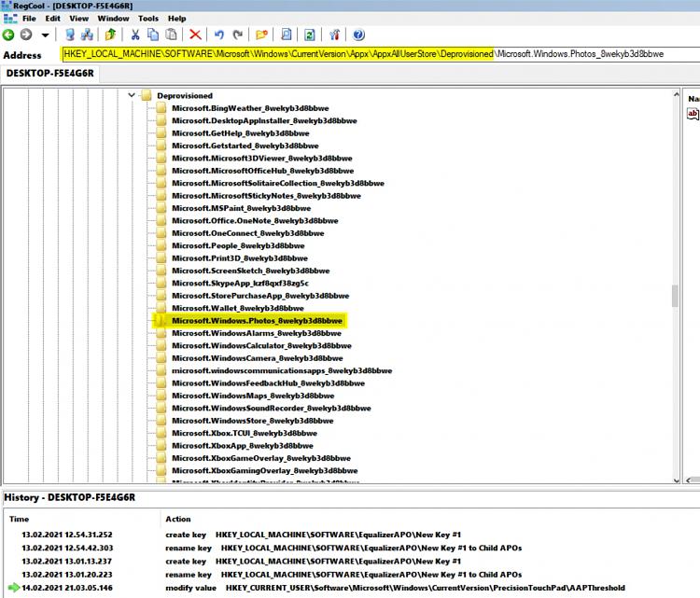Click folder icon of Microsoft.WindowsSoundRecorder key

pos(161,408)
